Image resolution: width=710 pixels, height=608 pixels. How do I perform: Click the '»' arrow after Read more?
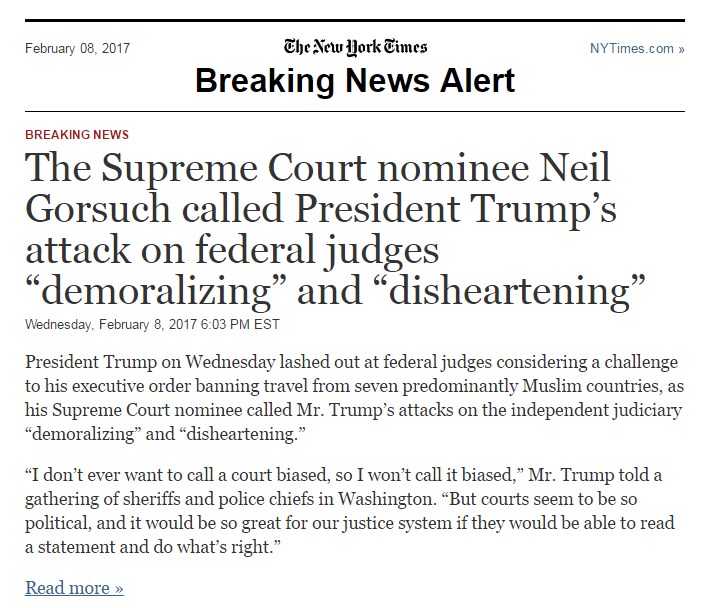(119, 589)
